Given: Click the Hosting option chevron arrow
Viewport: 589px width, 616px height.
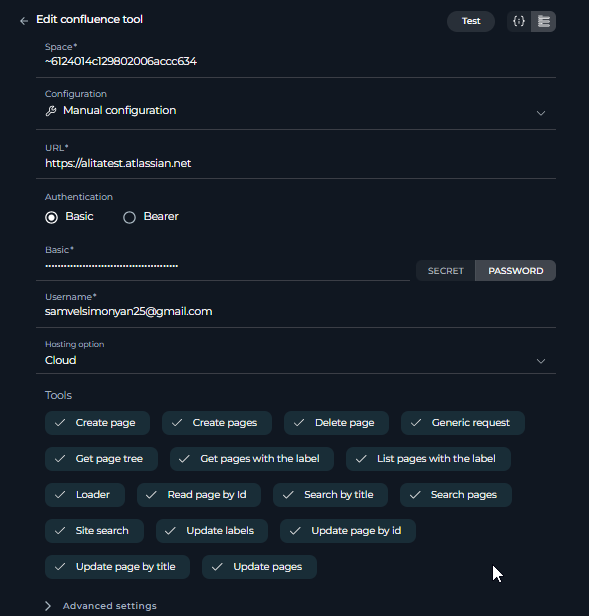Looking at the screenshot, I should click(x=541, y=361).
